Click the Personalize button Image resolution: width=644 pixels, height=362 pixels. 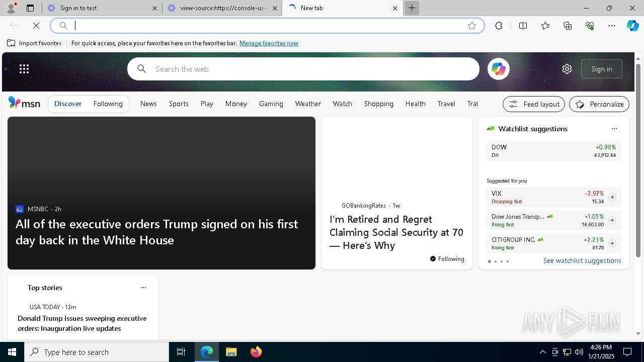pyautogui.click(x=599, y=104)
